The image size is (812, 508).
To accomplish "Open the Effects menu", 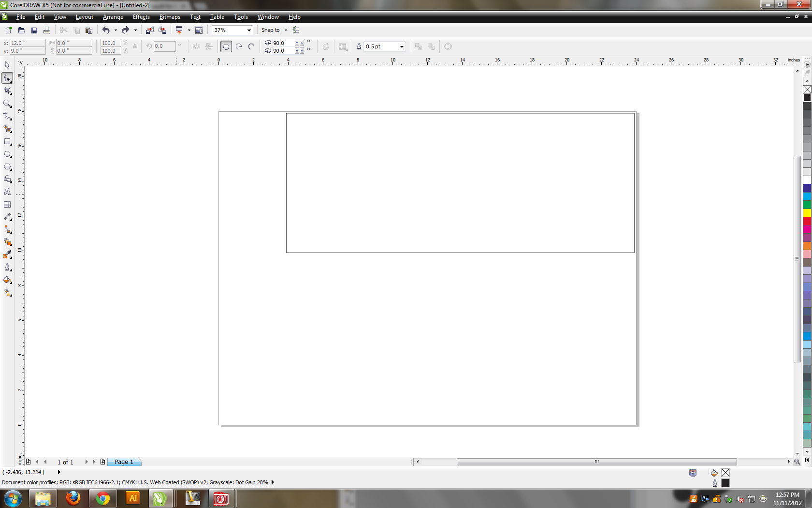I will 141,17.
